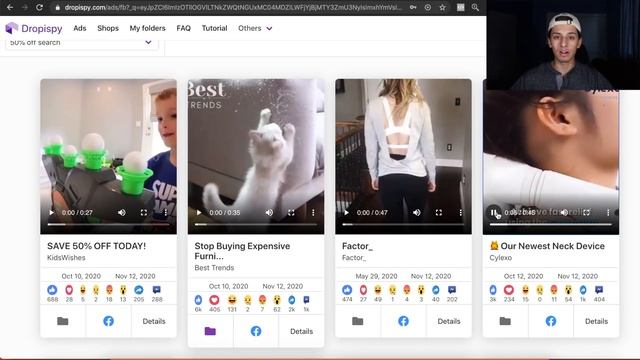640x360 pixels.
Task: Bookmark this page using the star icon
Action: 442,7
